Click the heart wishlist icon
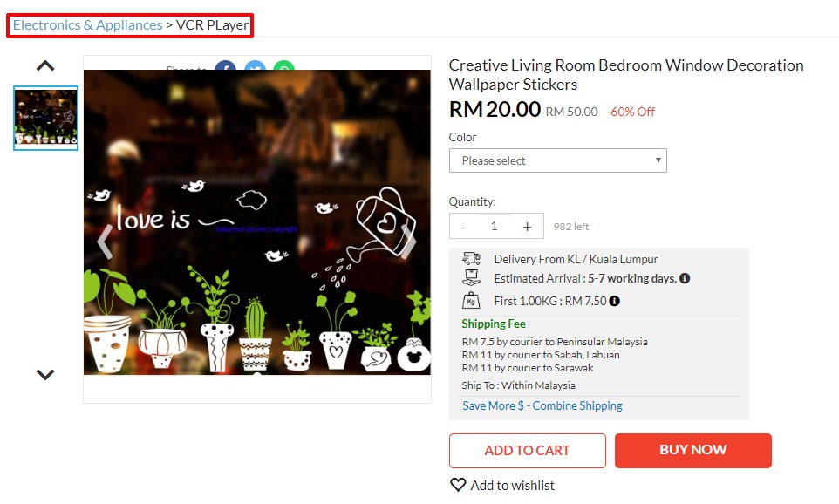Image resolution: width=839 pixels, height=504 pixels. pyautogui.click(x=458, y=485)
